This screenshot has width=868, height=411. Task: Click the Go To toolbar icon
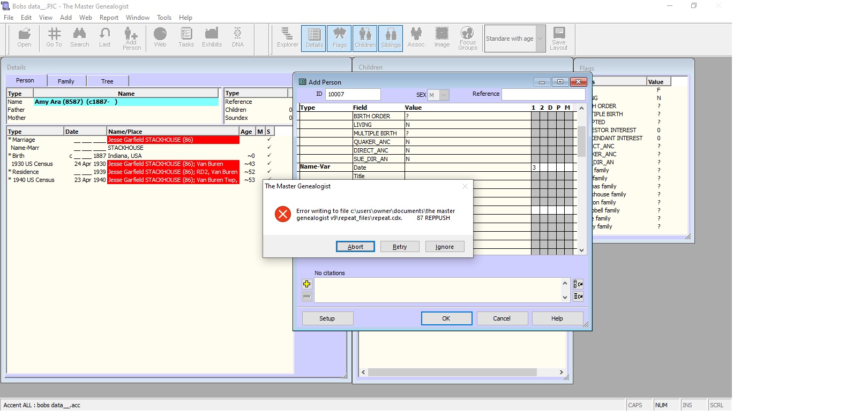click(x=54, y=38)
